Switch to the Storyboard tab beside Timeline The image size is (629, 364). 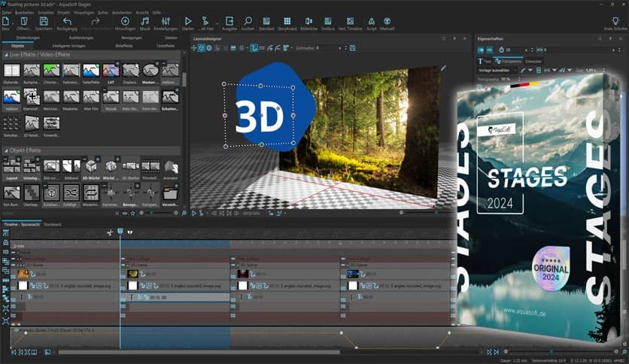click(53, 225)
